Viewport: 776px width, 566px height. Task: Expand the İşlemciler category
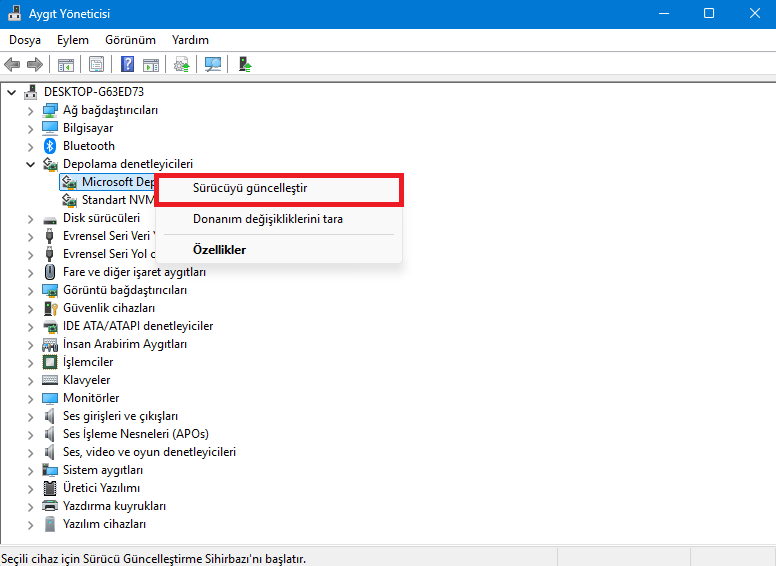(x=31, y=363)
